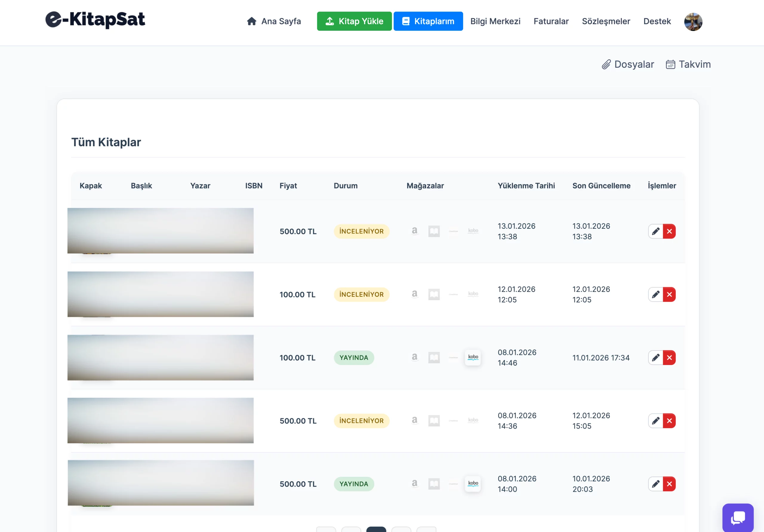Open the Takvim calendar view
The height and width of the screenshot is (532, 764).
pyautogui.click(x=688, y=64)
